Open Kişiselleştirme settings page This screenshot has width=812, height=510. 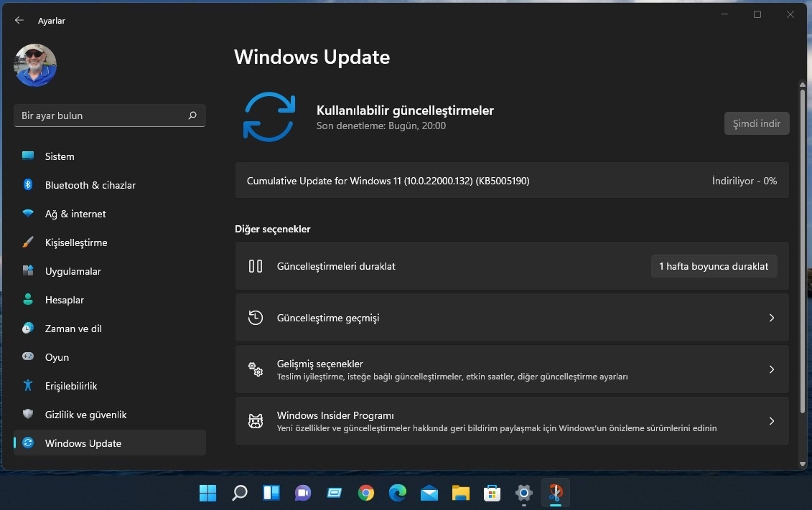(x=110, y=242)
